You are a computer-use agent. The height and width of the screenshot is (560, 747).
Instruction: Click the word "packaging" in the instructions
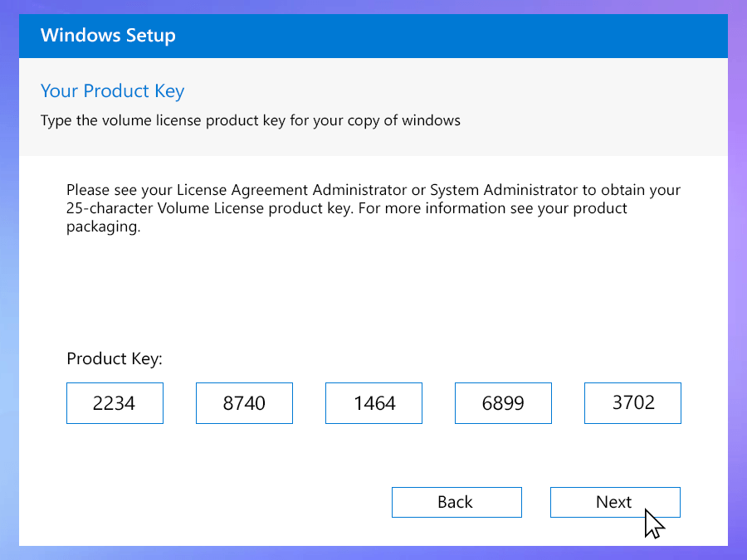point(103,226)
